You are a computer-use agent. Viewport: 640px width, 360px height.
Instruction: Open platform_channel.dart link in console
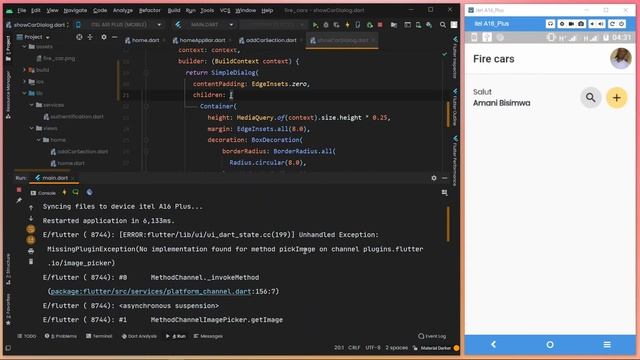[151, 291]
